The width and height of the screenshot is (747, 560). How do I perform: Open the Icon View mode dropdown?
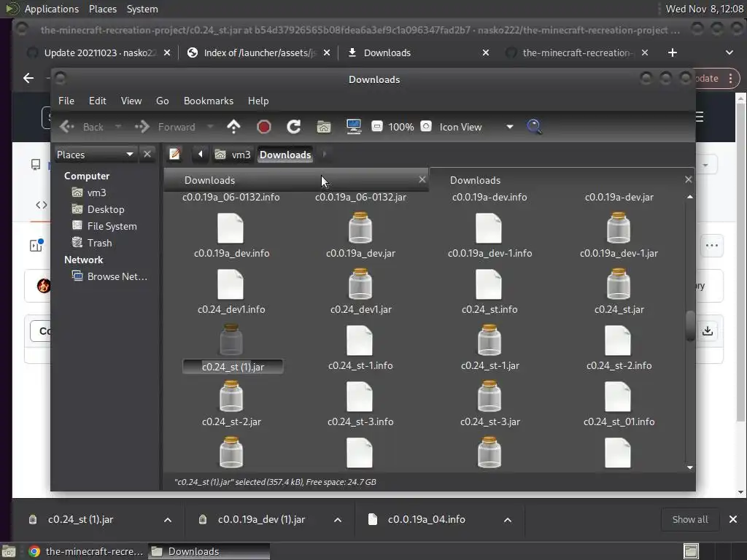coord(476,127)
